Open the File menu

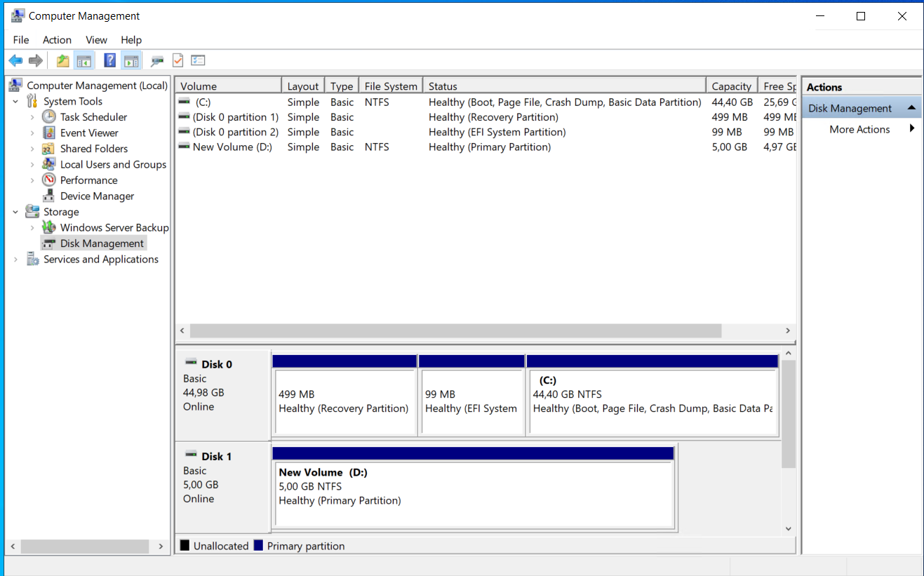(x=21, y=40)
